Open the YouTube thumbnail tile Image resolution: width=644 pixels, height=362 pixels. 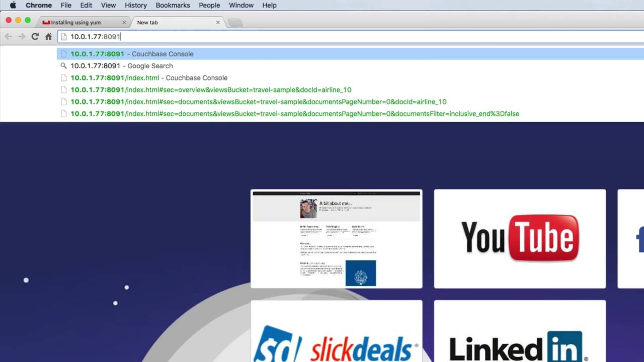(520, 239)
